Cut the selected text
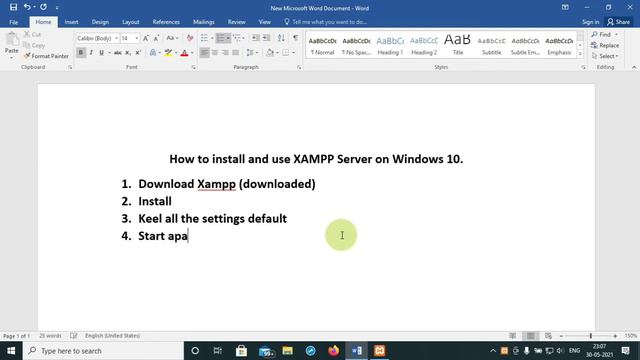 pyautogui.click(x=32, y=35)
